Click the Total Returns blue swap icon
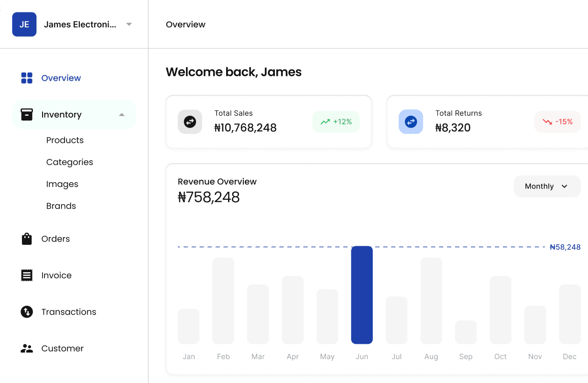This screenshot has height=383, width=588. point(411,122)
